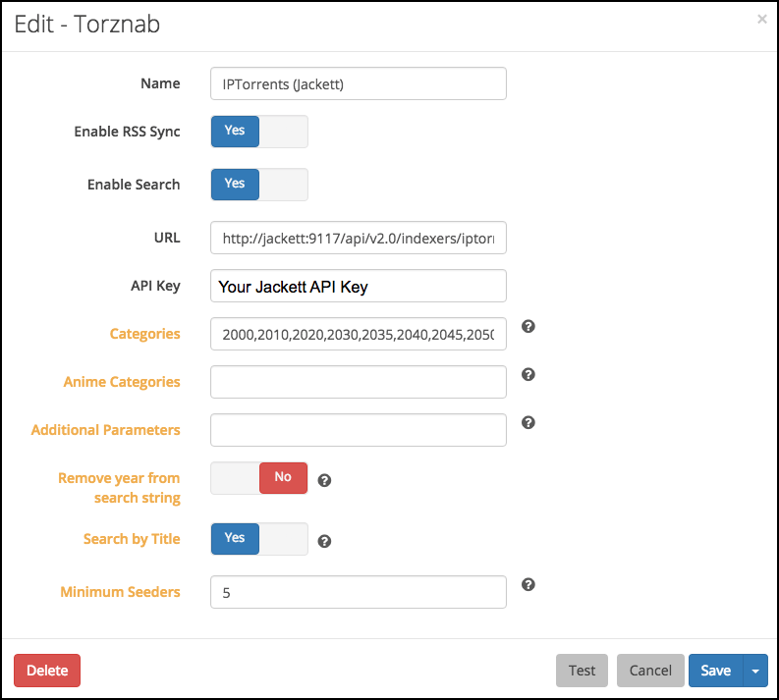779x700 pixels.
Task: Click the Test button
Action: pyautogui.click(x=582, y=671)
